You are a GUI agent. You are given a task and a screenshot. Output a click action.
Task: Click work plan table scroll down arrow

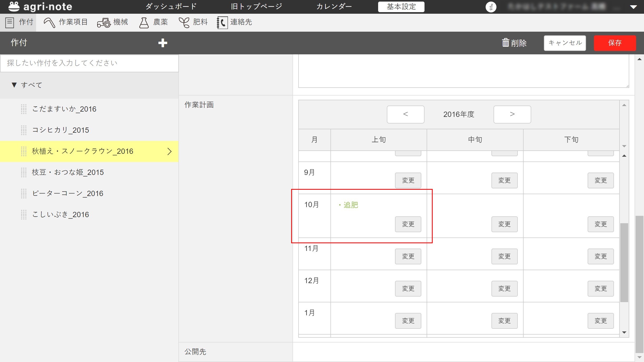click(624, 332)
